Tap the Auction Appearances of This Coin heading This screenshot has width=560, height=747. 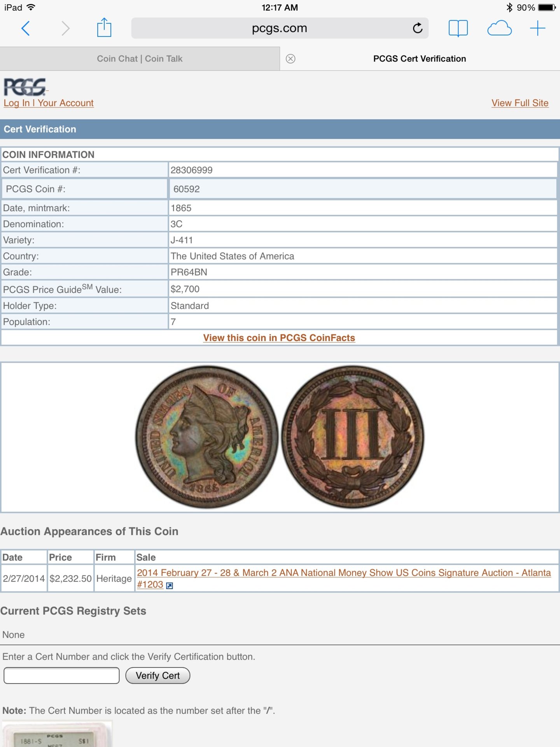[89, 531]
